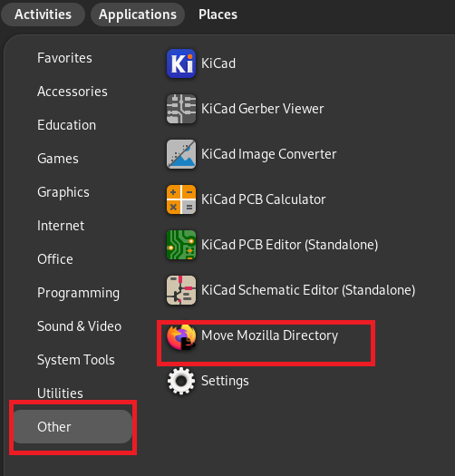This screenshot has height=476, width=455.
Task: Click the Schematic Editor transistor icon
Action: (181, 290)
